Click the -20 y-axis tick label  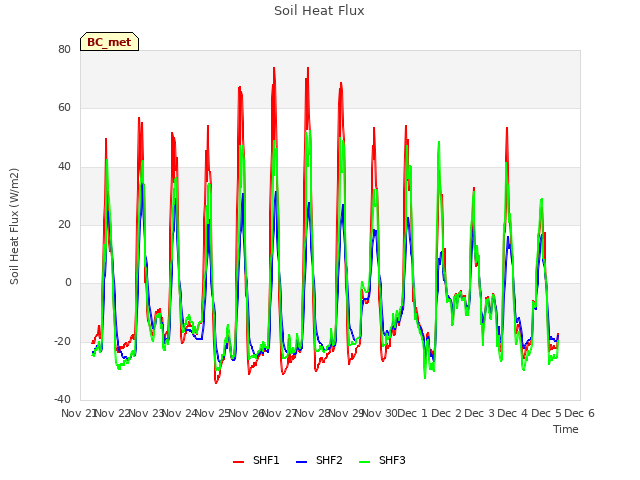pos(62,341)
